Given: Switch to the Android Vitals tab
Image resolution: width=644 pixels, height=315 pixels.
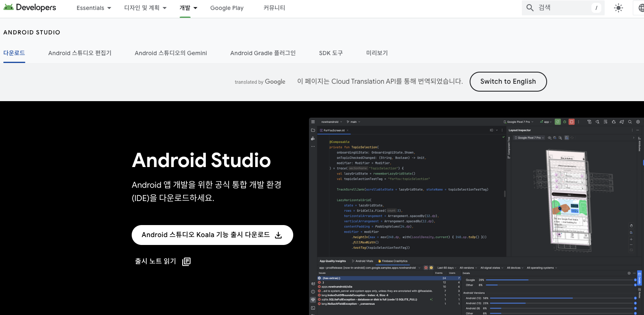Looking at the screenshot, I should [362, 261].
